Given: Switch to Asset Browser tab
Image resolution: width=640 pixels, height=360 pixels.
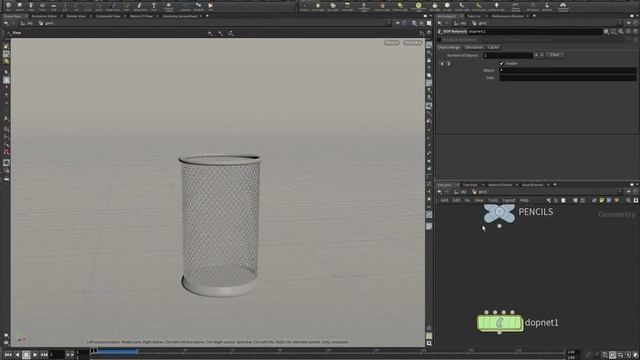Looking at the screenshot, I should pos(532,185).
